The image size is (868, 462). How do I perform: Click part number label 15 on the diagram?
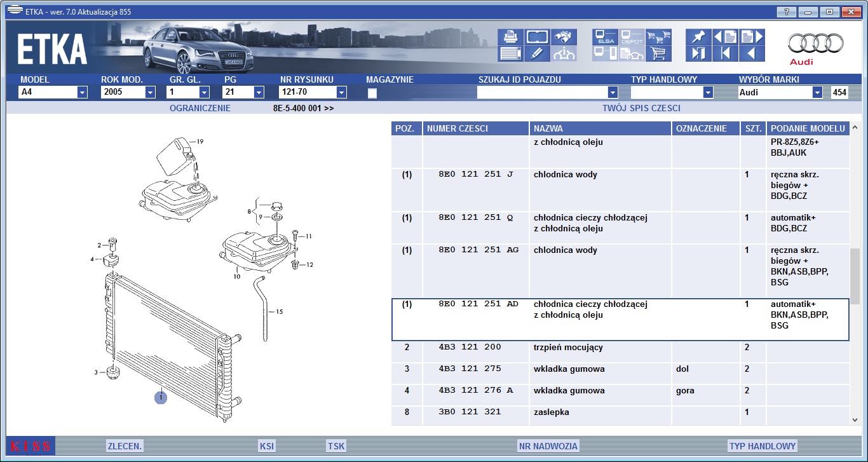(x=279, y=311)
